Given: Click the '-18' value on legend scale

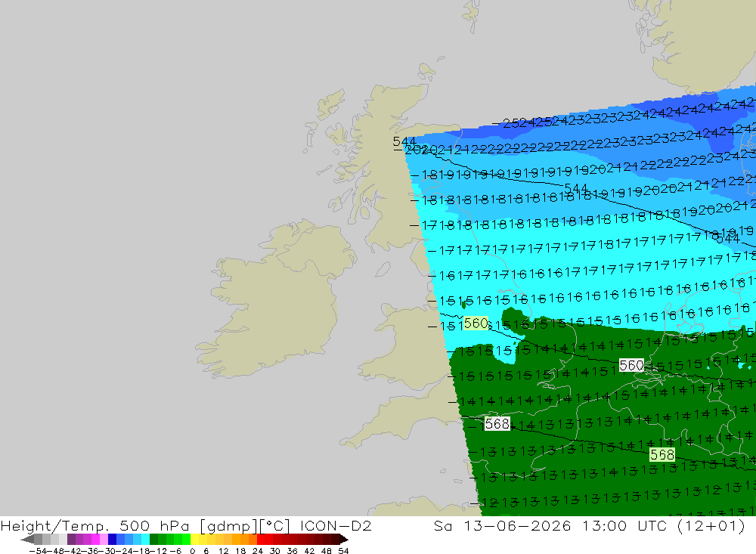Looking at the screenshot, I should (142, 551).
